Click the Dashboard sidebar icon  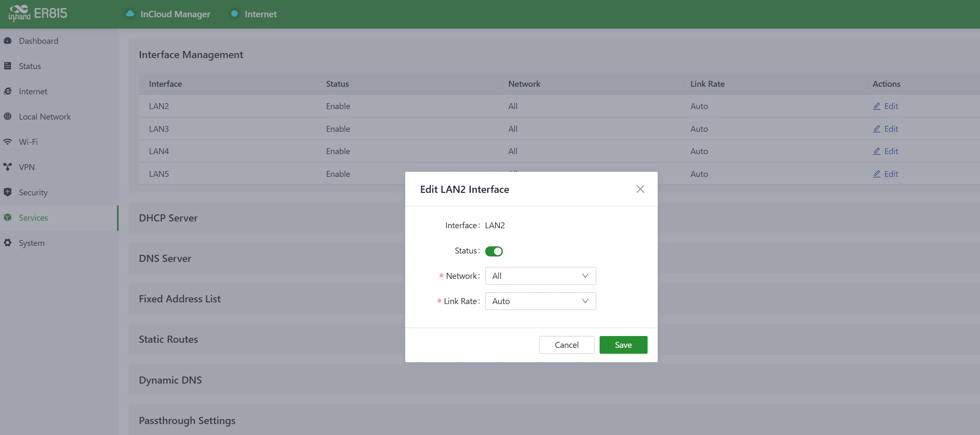click(x=8, y=41)
